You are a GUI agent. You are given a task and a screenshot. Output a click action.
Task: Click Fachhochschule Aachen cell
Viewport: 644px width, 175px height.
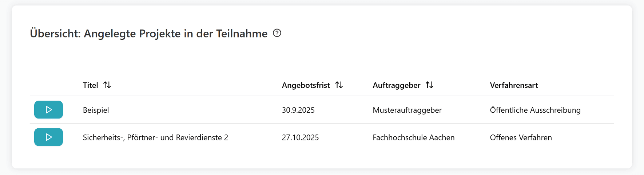[413, 137]
